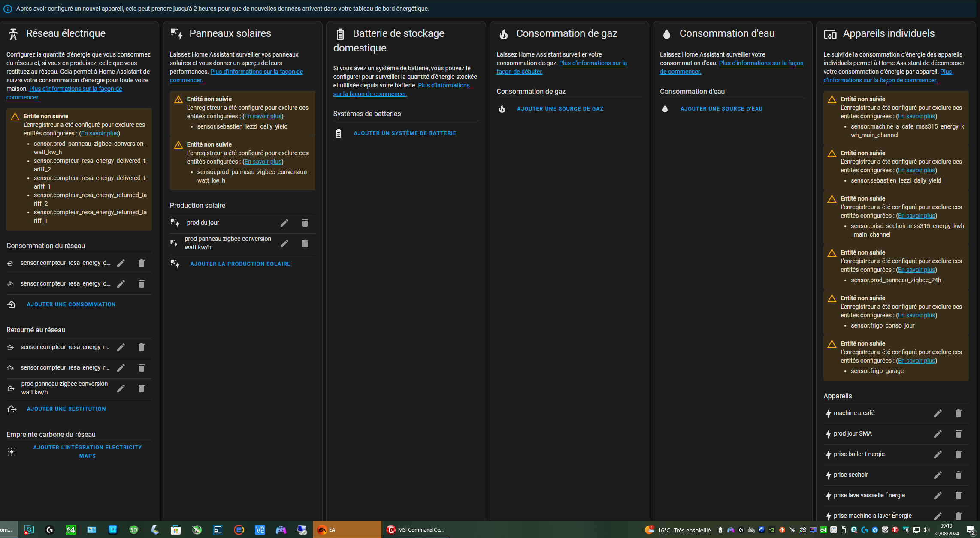Viewport: 980px width, 538px height.
Task: Open 'En savoir plus' link in Réseau électrique warning
Action: pyautogui.click(x=100, y=133)
